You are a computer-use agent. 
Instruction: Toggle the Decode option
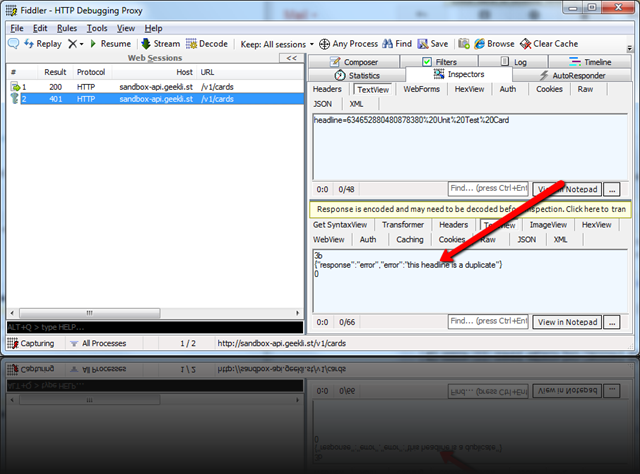(207, 44)
